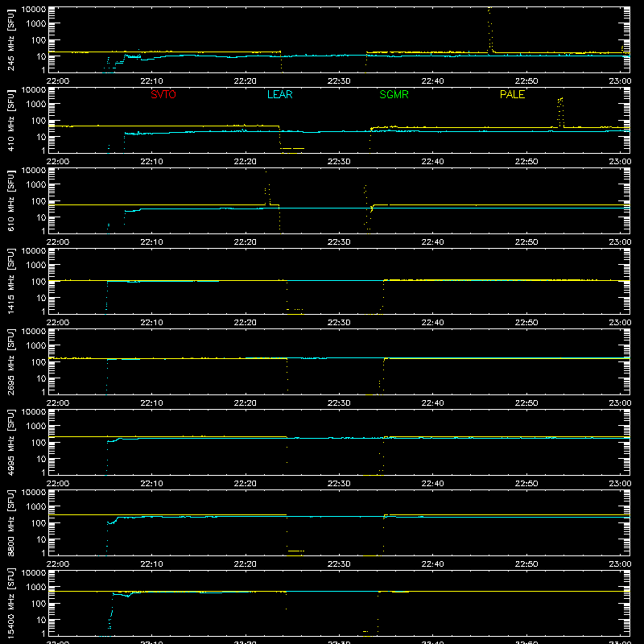Click the yellow burst spike near 22:46 at 245 MHz
This screenshot has height=644, width=644.
click(x=490, y=30)
